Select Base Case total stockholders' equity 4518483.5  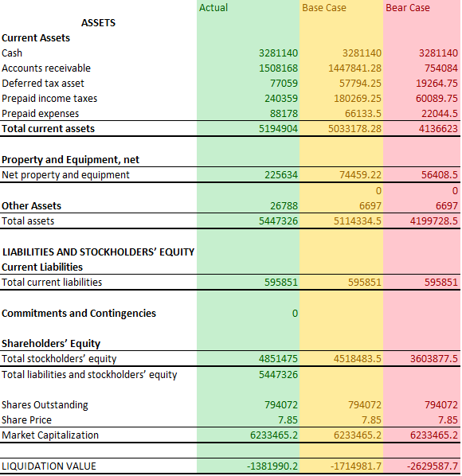[x=341, y=359]
